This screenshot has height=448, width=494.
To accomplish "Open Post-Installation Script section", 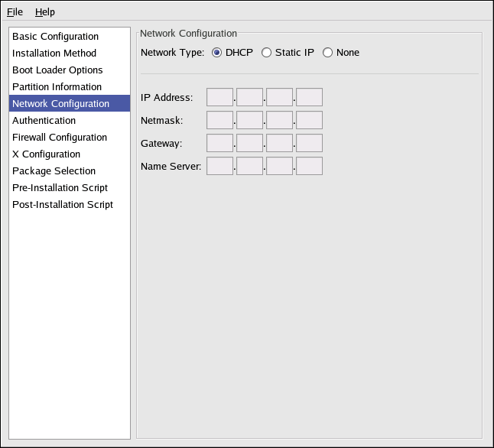I will coord(63,205).
